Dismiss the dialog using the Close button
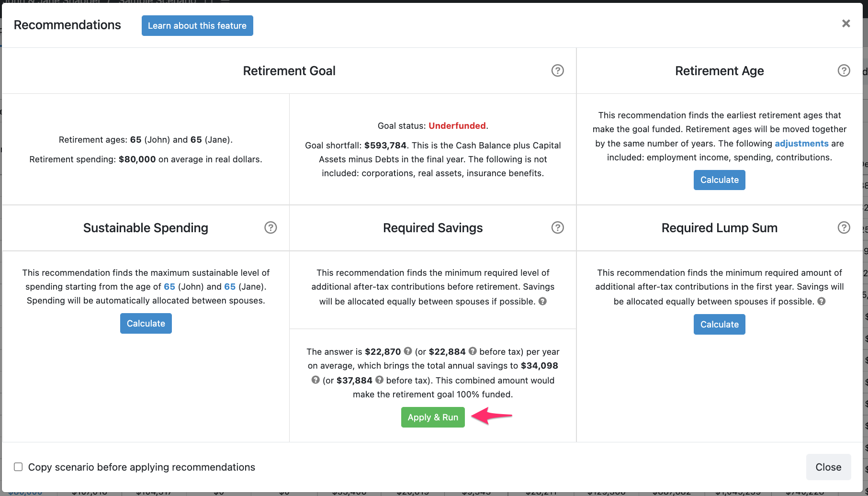 828,467
